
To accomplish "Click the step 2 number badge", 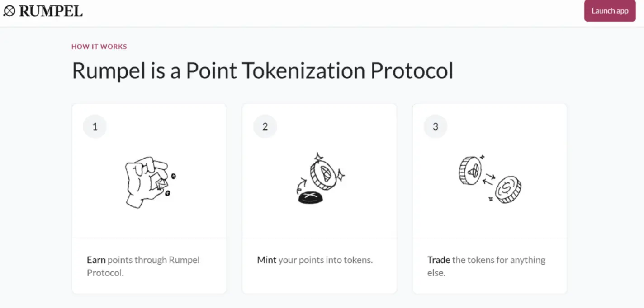I will point(265,127).
